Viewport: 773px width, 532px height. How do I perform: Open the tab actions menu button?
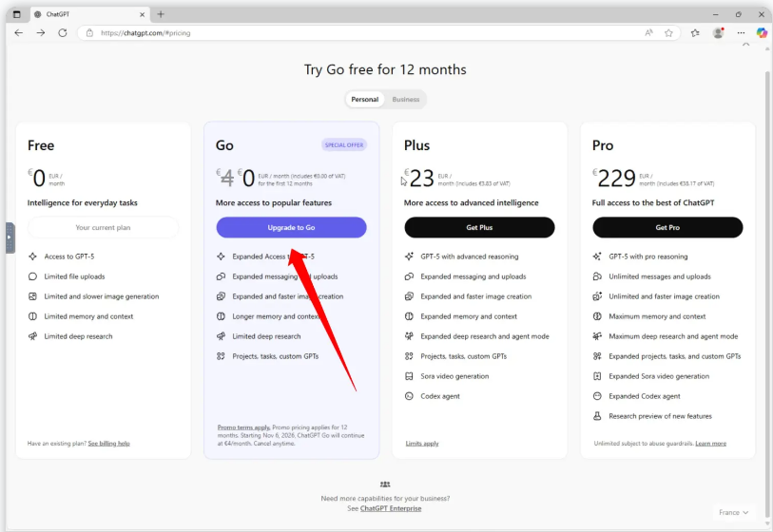[16, 14]
